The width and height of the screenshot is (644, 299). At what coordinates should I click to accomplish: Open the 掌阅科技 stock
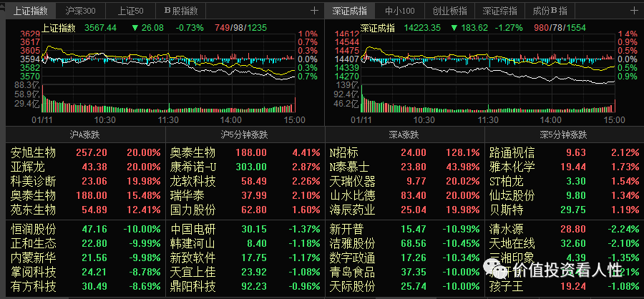point(85,272)
